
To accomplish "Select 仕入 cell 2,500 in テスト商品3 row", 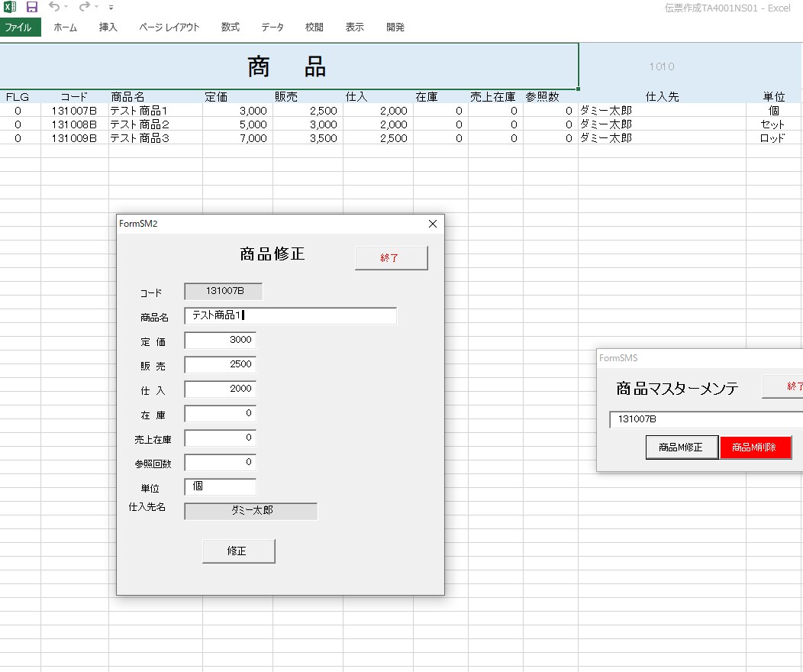I will pos(378,138).
